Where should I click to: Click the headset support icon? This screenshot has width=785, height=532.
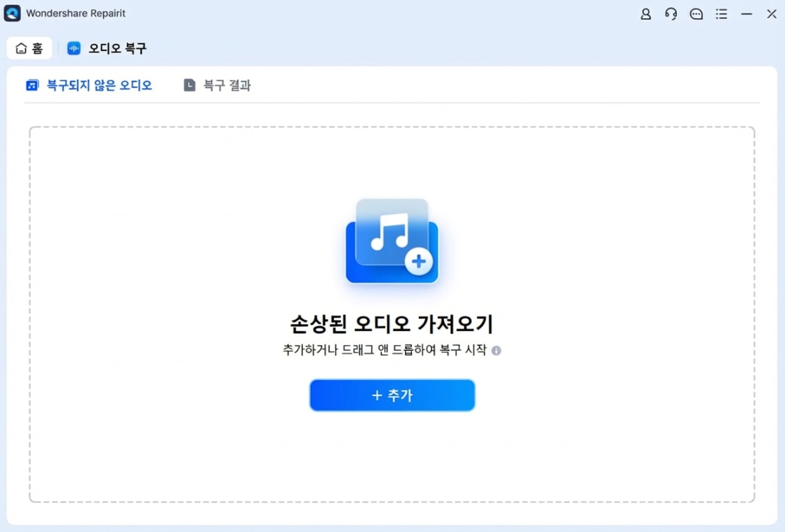pos(671,13)
